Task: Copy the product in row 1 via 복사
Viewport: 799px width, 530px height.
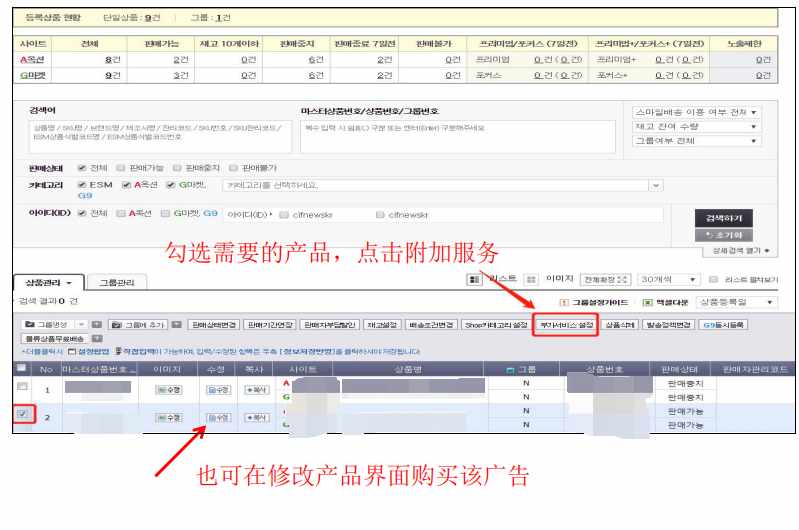Action: tap(257, 390)
